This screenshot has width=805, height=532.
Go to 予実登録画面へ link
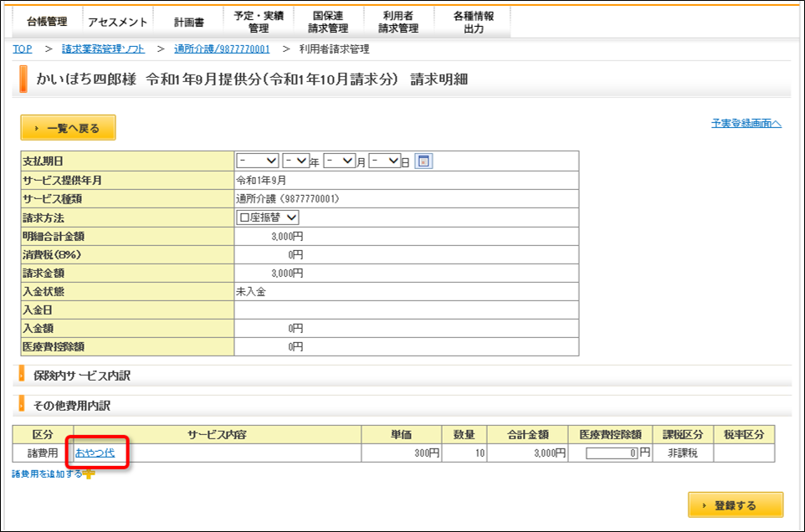[x=746, y=123]
